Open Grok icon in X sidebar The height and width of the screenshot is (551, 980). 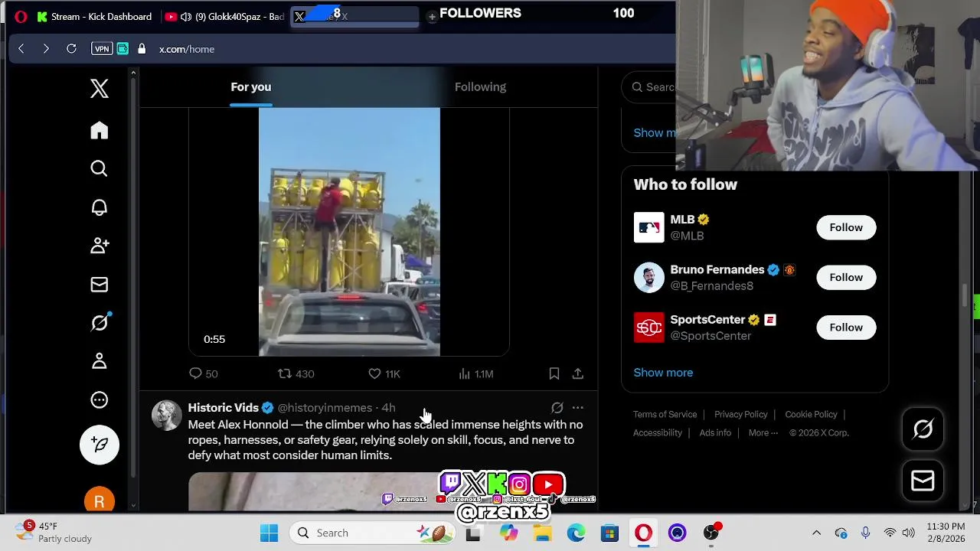[99, 323]
